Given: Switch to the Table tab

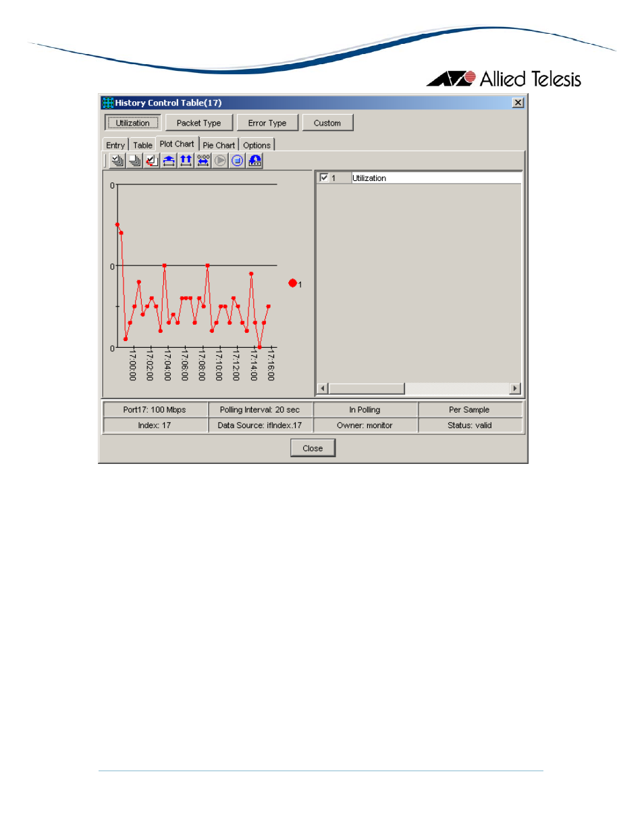Looking at the screenshot, I should tap(142, 145).
